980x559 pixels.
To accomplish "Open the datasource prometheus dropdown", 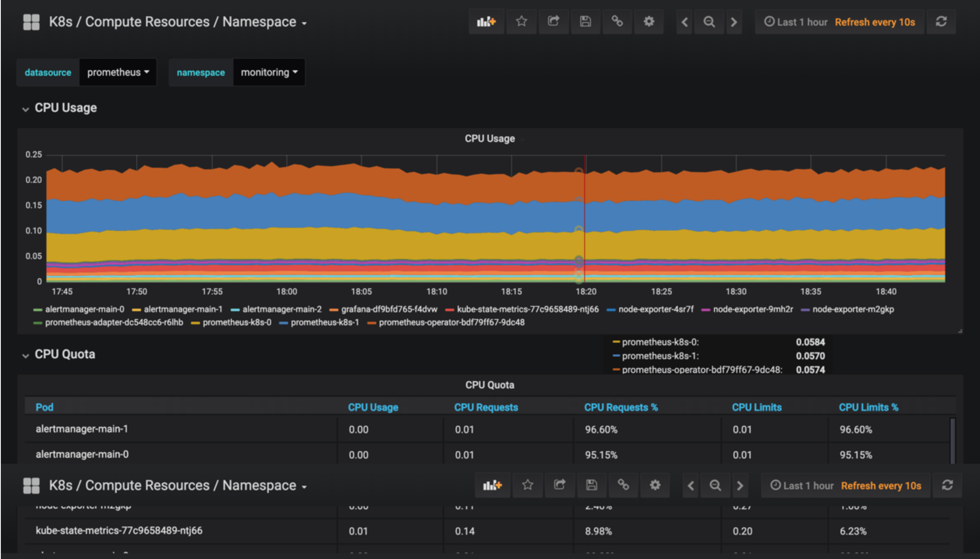I will click(118, 72).
